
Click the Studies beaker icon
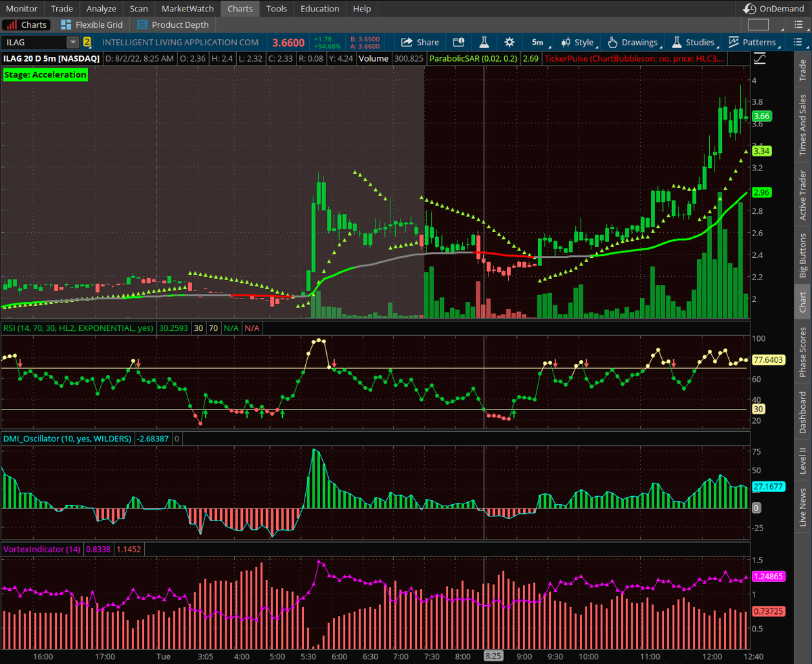coord(677,42)
